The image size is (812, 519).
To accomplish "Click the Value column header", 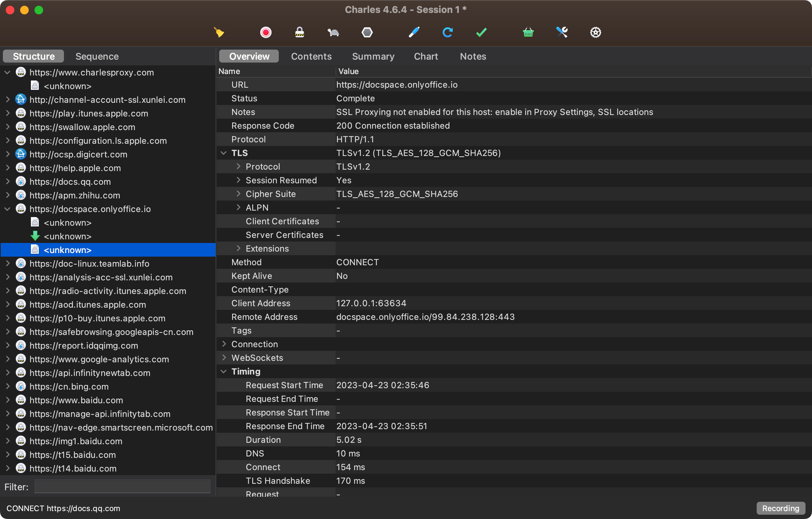I will click(573, 71).
